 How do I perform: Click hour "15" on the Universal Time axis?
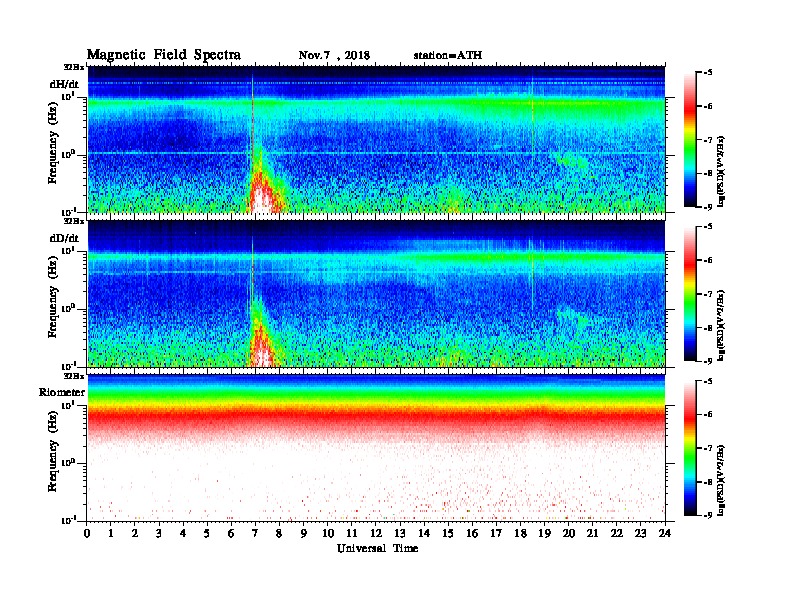pyautogui.click(x=448, y=534)
